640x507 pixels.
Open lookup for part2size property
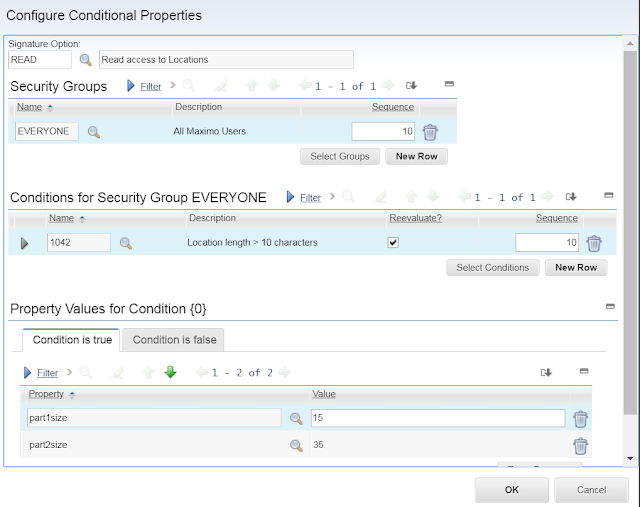(x=296, y=445)
